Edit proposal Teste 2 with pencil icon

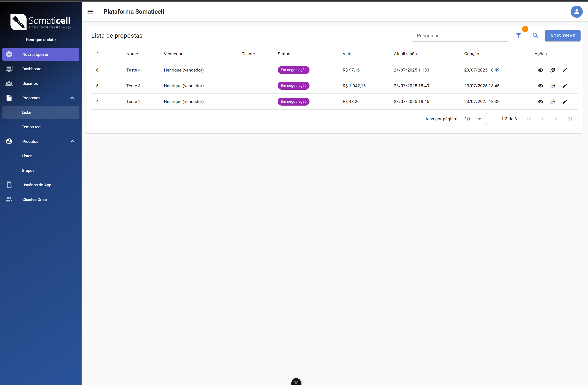click(x=565, y=102)
